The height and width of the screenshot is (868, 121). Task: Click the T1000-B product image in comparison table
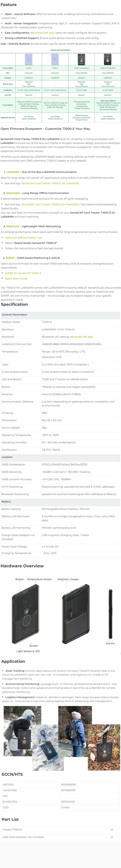point(55,59)
